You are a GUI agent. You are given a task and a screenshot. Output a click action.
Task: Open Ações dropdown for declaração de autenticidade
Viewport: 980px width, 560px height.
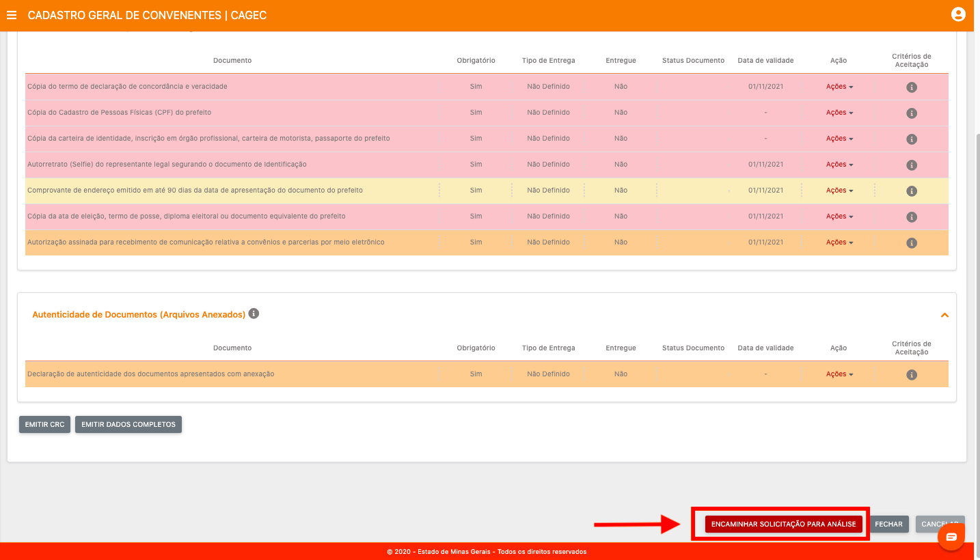[839, 374]
